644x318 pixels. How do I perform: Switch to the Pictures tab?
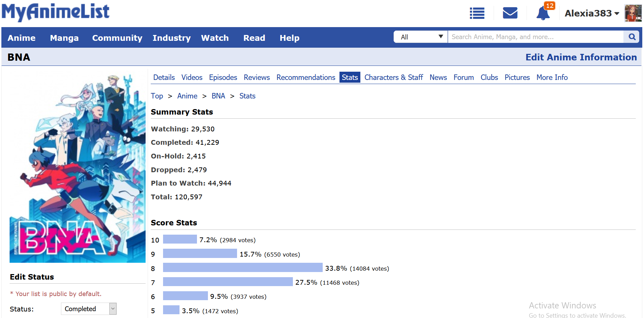pos(517,77)
